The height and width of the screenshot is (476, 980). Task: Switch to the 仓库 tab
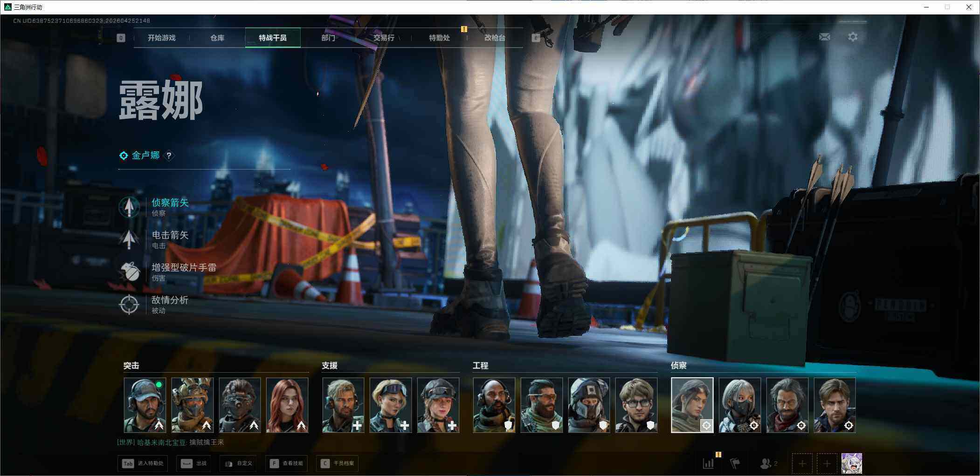tap(217, 38)
